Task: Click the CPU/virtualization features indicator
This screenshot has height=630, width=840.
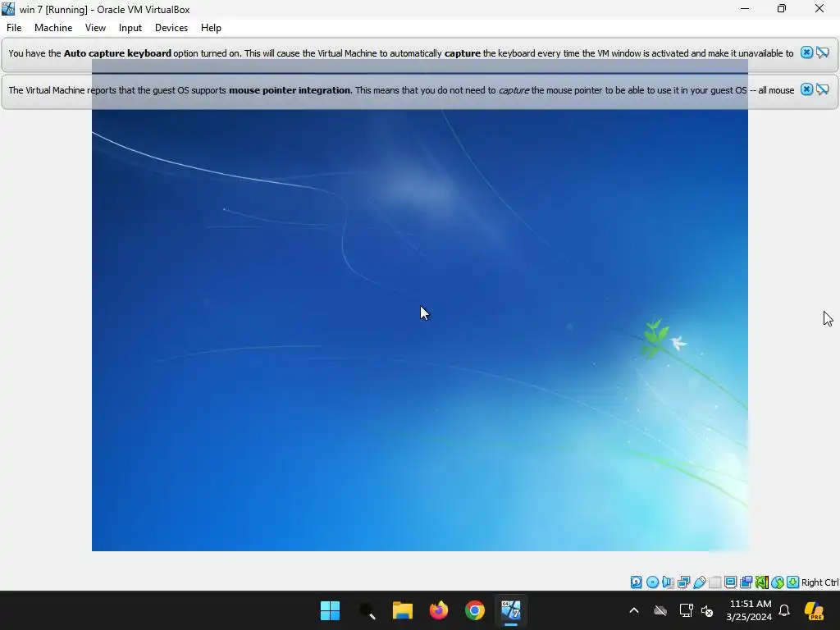Action: [762, 582]
